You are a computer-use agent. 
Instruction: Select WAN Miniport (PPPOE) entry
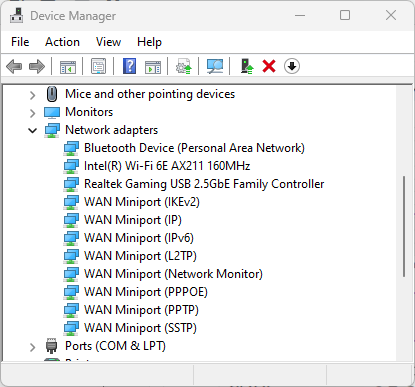[146, 292]
